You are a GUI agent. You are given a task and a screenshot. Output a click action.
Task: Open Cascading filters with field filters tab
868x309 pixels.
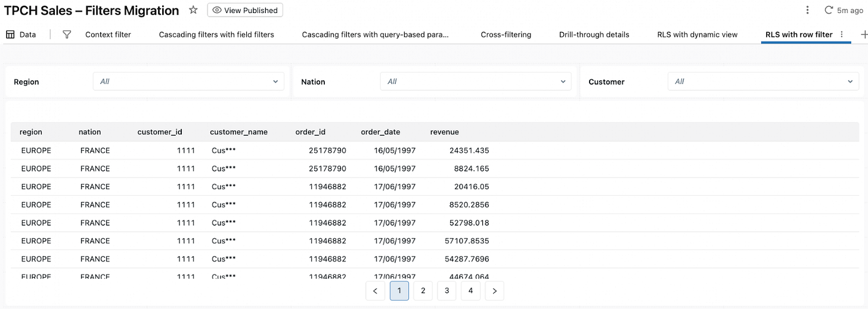coord(216,35)
